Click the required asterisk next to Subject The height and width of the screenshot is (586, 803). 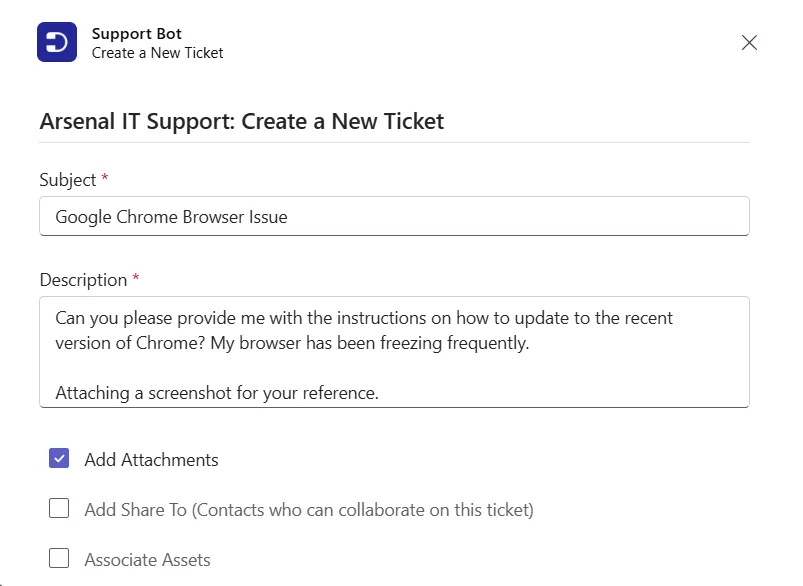tap(104, 178)
